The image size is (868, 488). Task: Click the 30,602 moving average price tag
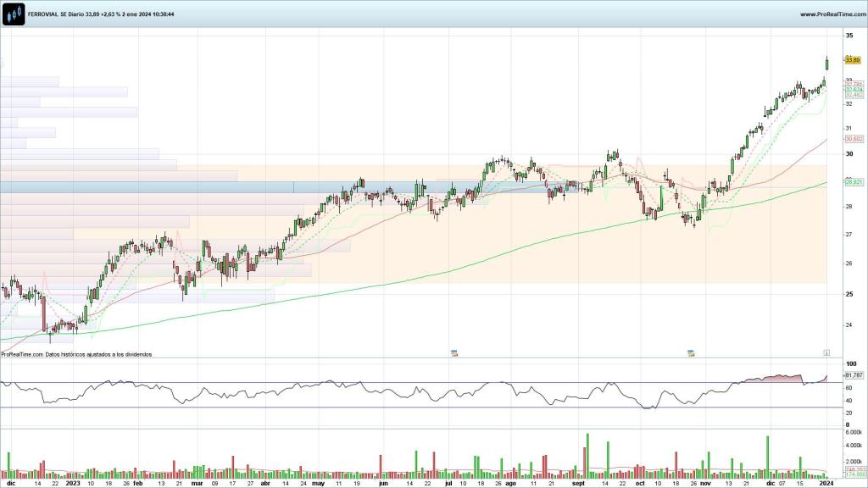tap(853, 139)
